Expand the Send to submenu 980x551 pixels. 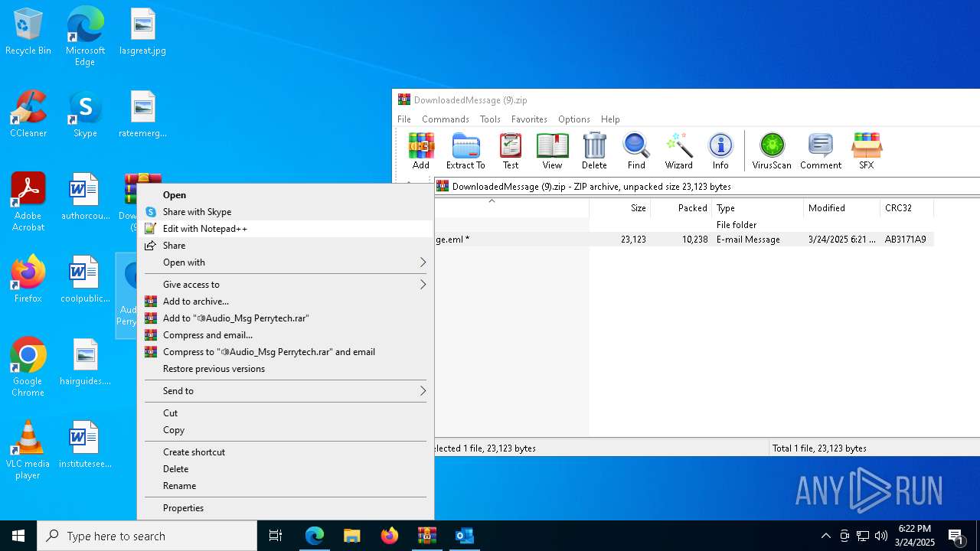pyautogui.click(x=286, y=391)
